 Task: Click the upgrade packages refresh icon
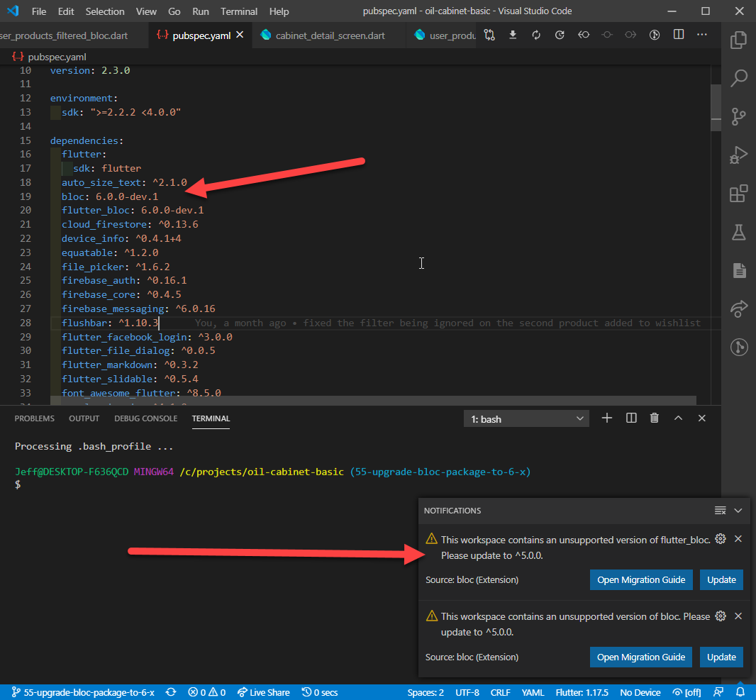(535, 35)
